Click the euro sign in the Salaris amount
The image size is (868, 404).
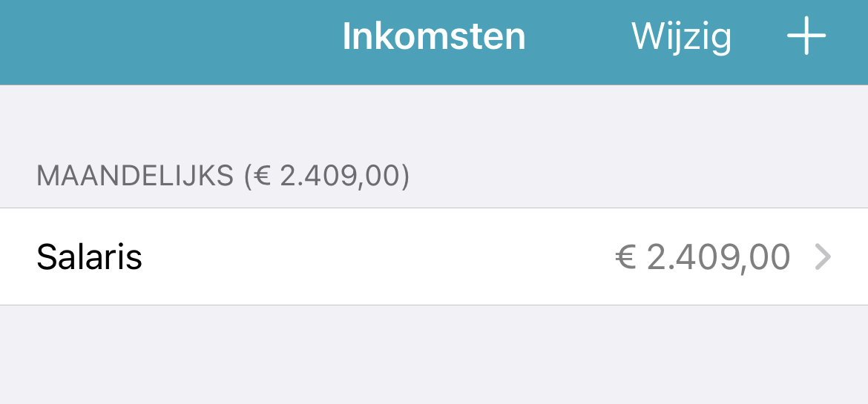625,258
